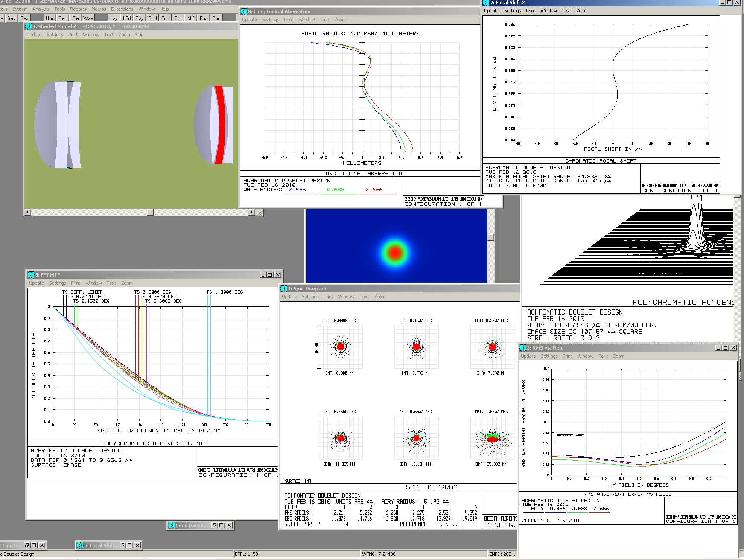
Task: Click Text in FFT MTF window
Action: click(x=111, y=283)
